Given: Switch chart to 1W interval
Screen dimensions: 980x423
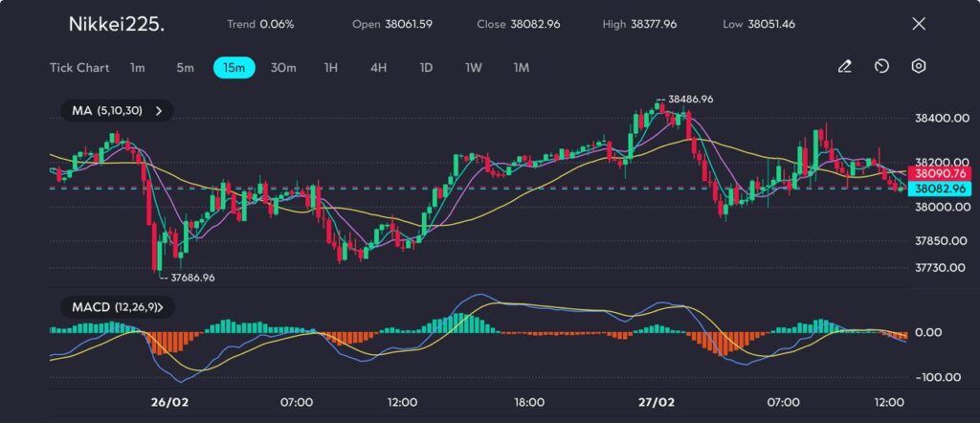Looking at the screenshot, I should click(x=474, y=68).
